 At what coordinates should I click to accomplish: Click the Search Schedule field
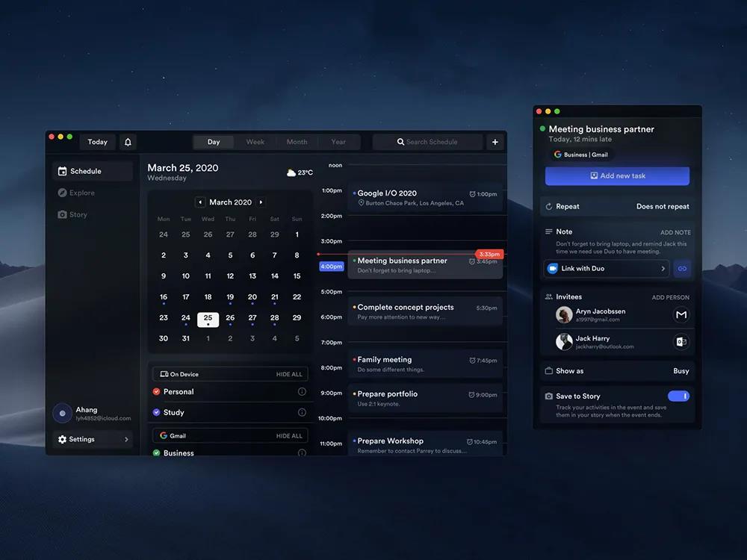tap(427, 142)
